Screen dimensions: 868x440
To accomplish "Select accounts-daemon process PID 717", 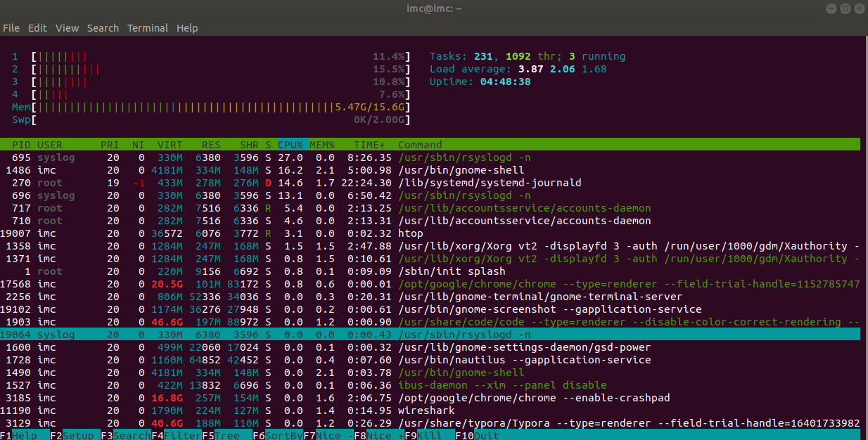I will pos(430,208).
